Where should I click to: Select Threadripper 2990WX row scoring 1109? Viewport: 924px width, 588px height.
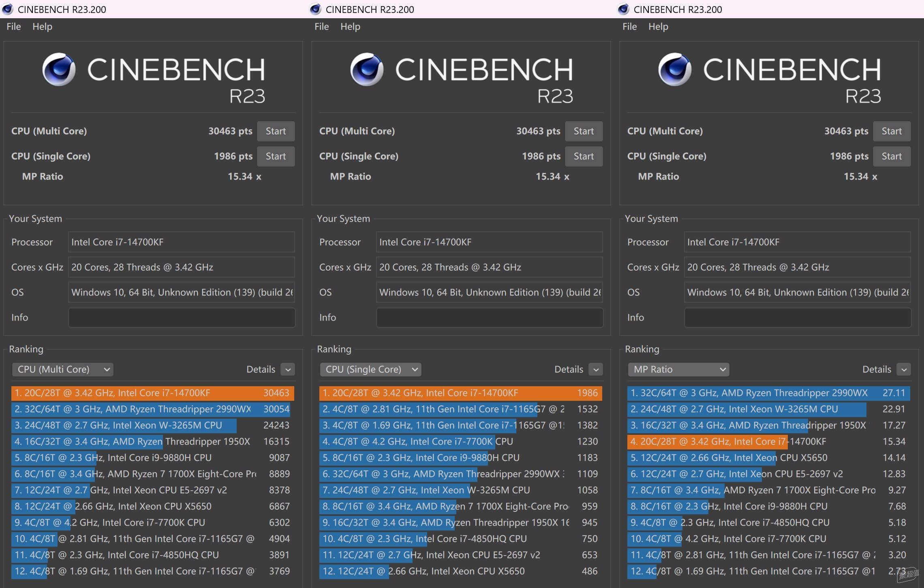(x=461, y=474)
